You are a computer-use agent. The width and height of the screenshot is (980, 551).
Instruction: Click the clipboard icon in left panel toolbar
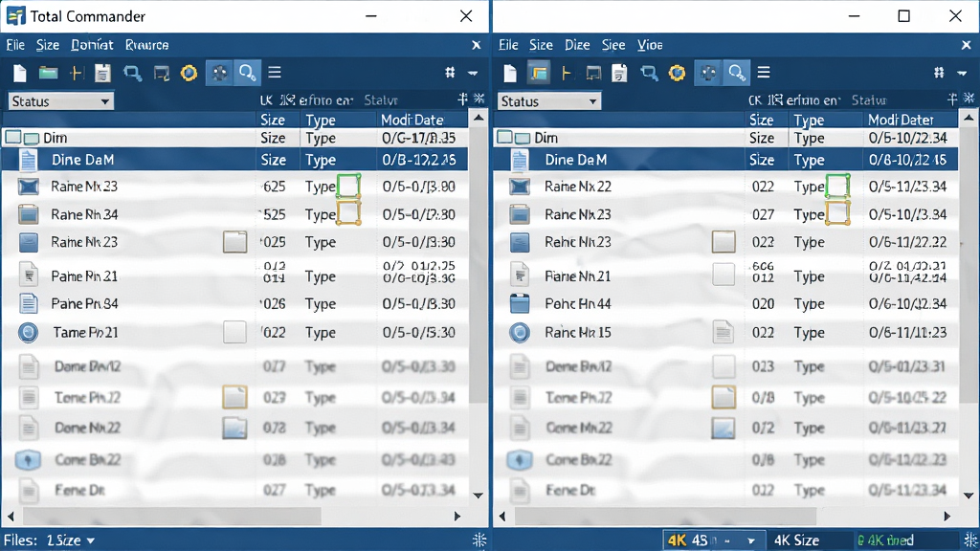click(102, 73)
